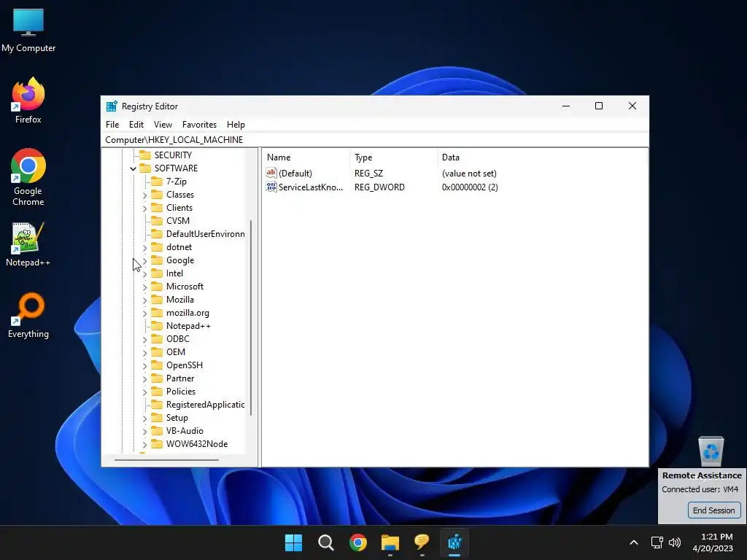Expand the Clients key
Screen dimensions: 747x560
(145, 208)
